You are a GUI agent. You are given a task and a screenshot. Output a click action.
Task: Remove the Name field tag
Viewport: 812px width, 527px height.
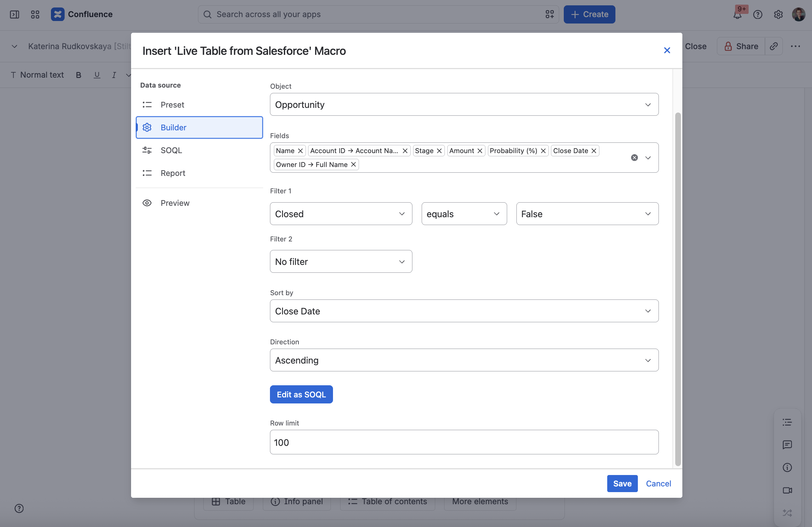pyautogui.click(x=300, y=151)
